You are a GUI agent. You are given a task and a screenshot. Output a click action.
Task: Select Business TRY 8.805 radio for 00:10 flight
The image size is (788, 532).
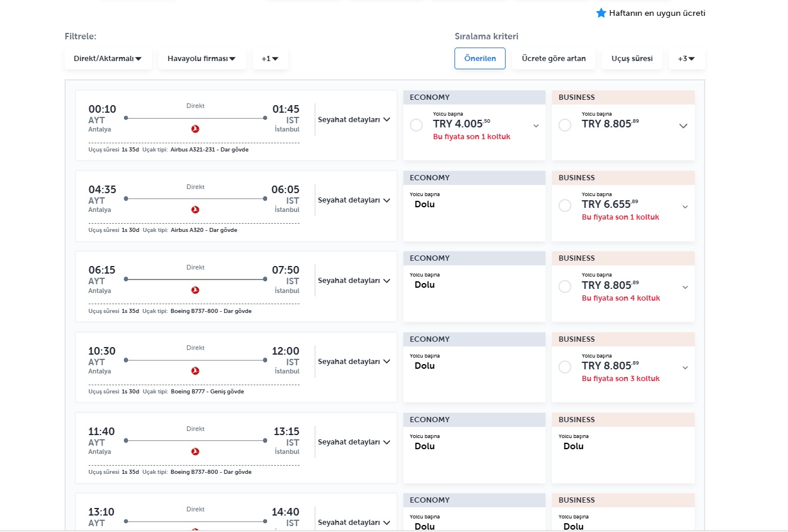(x=565, y=125)
